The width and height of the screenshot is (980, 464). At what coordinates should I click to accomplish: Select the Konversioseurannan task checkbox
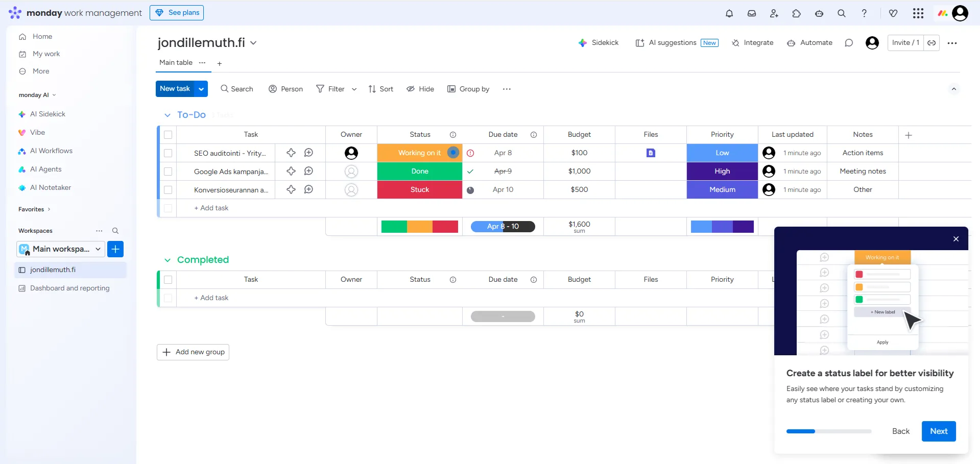click(168, 190)
